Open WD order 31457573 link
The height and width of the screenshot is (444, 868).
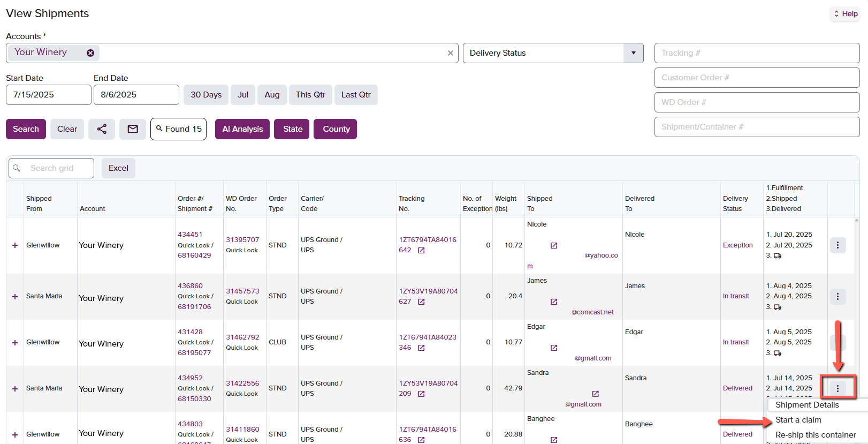242,291
